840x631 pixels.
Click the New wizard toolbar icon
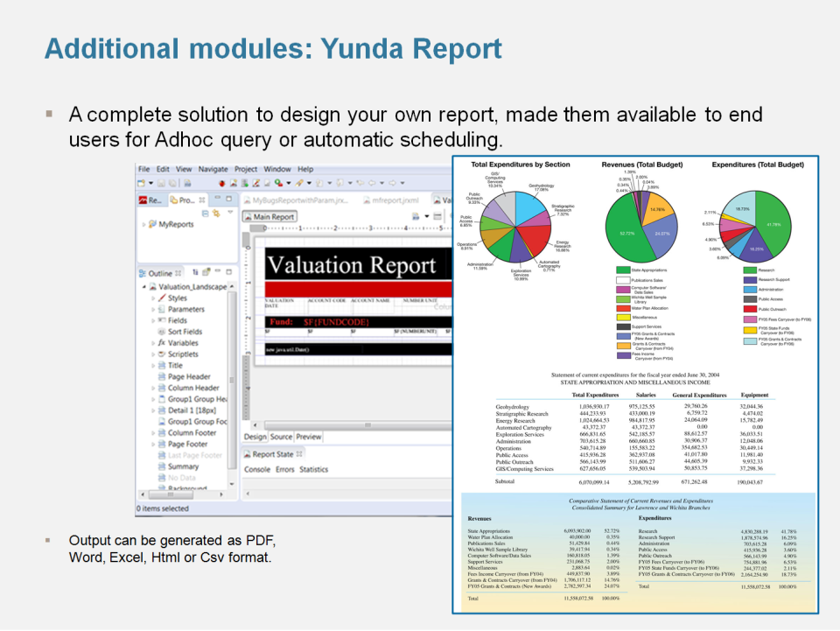(142, 183)
